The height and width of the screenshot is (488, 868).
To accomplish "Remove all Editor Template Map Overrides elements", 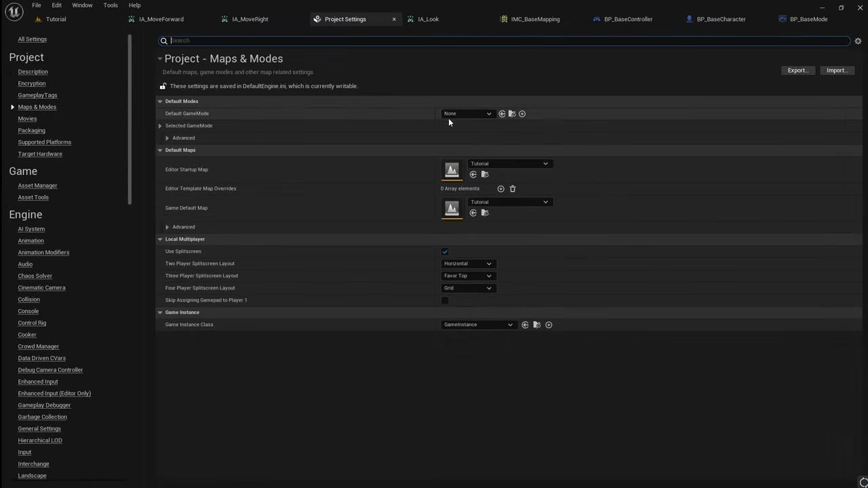I will (x=513, y=188).
